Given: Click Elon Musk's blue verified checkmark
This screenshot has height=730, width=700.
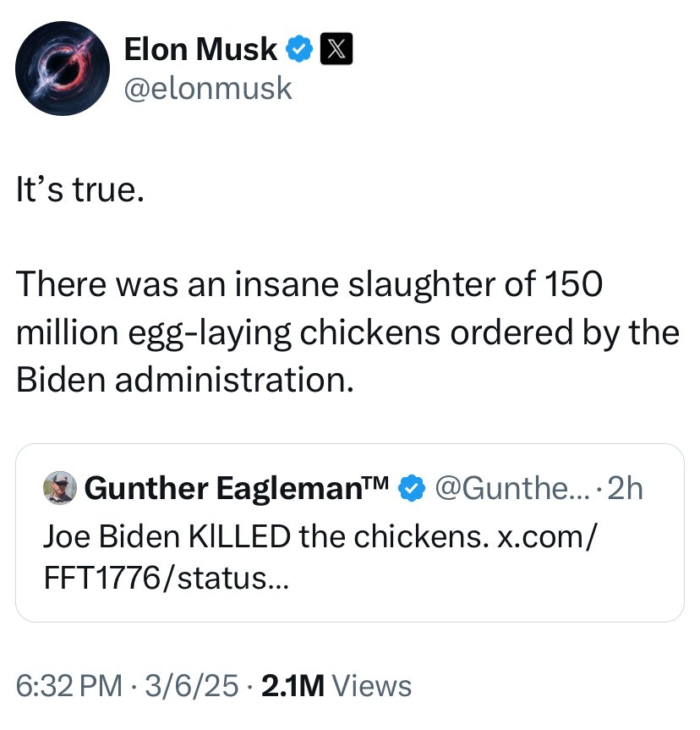Looking at the screenshot, I should click(x=298, y=51).
